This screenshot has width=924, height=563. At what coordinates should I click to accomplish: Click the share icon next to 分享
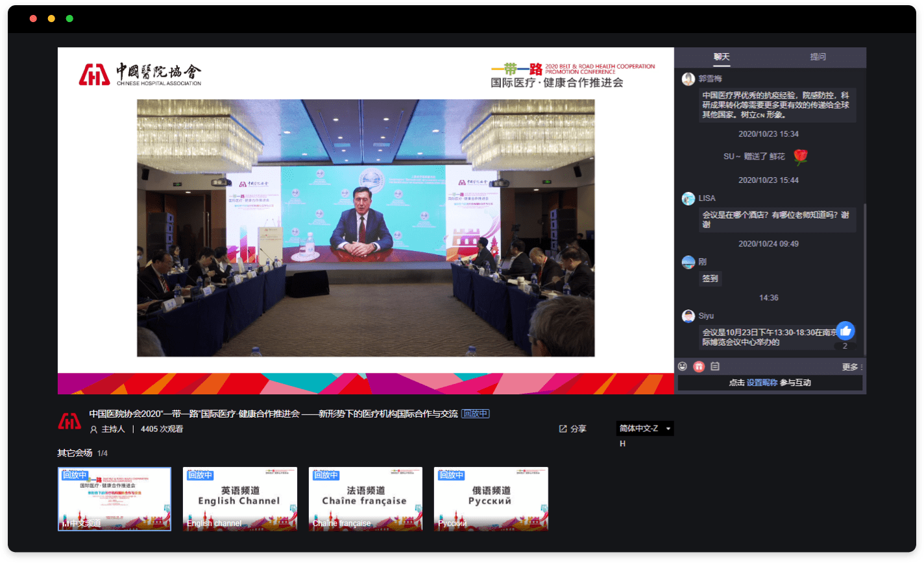coord(563,429)
